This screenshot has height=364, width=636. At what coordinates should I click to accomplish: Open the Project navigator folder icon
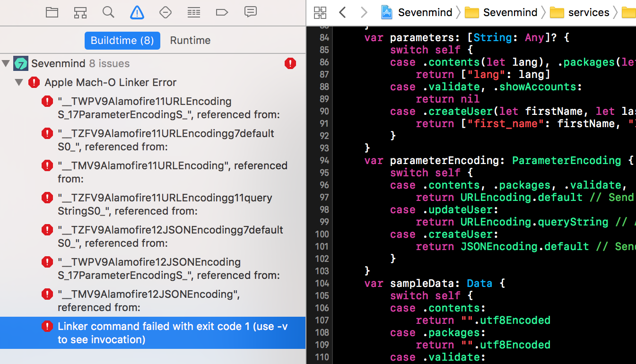[x=52, y=13]
